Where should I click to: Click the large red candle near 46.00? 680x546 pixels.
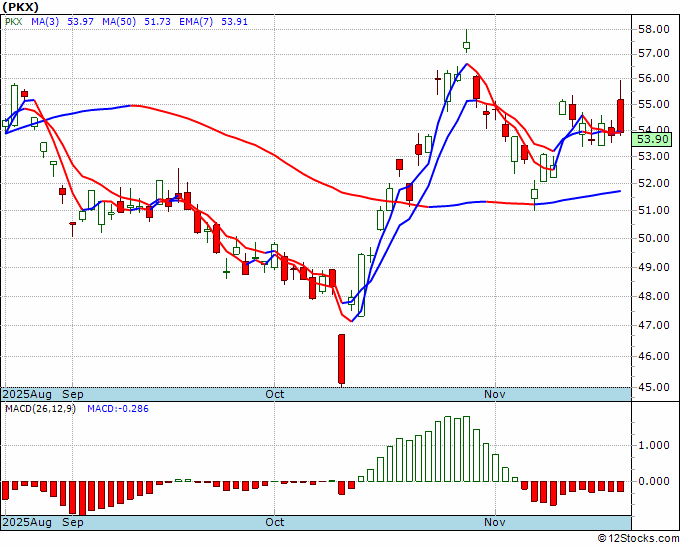342,359
